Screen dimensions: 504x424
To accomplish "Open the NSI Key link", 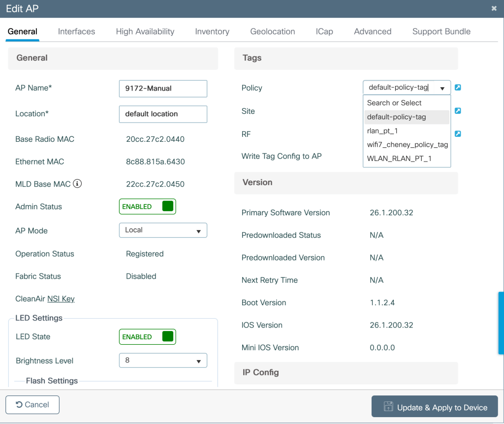I will (61, 299).
